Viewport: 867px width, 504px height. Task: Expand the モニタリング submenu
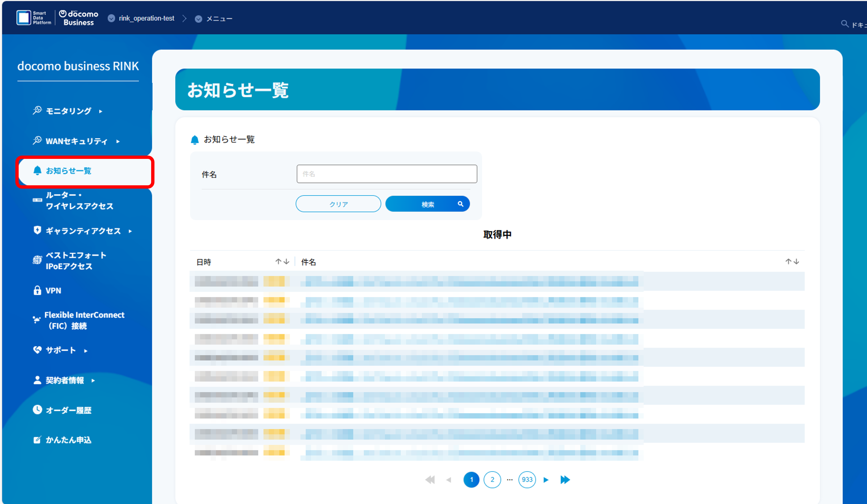pos(100,111)
